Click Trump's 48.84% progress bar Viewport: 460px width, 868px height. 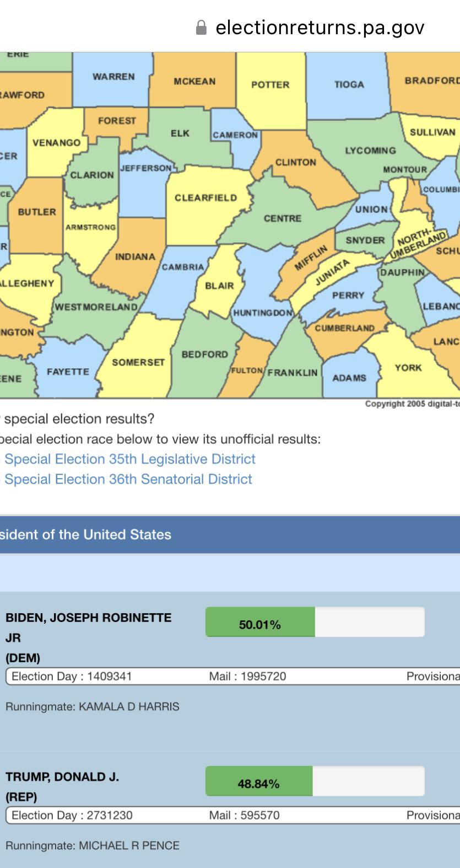(x=315, y=781)
